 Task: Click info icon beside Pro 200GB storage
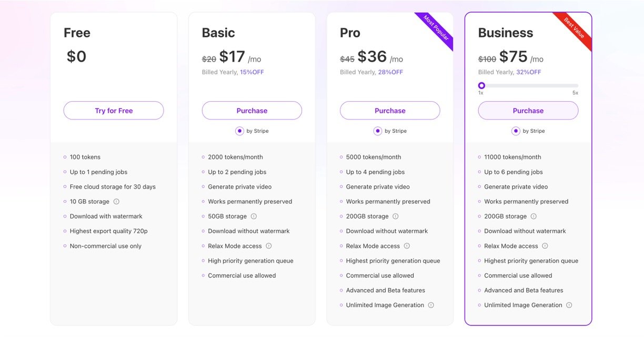[396, 216]
